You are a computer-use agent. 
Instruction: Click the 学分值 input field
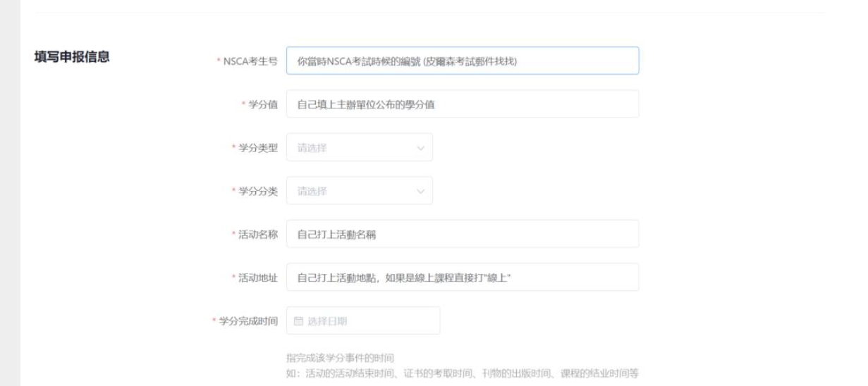click(463, 104)
